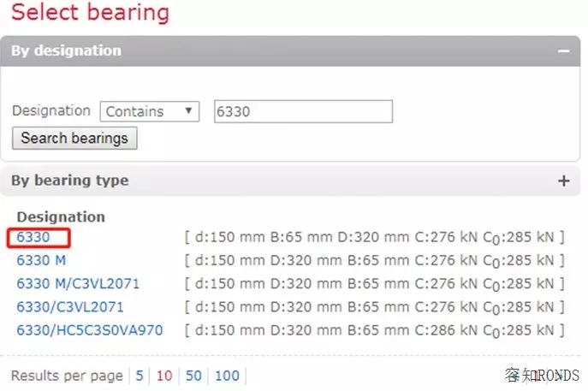Show 5 results per page
The height and width of the screenshot is (391, 588).
coord(140,376)
